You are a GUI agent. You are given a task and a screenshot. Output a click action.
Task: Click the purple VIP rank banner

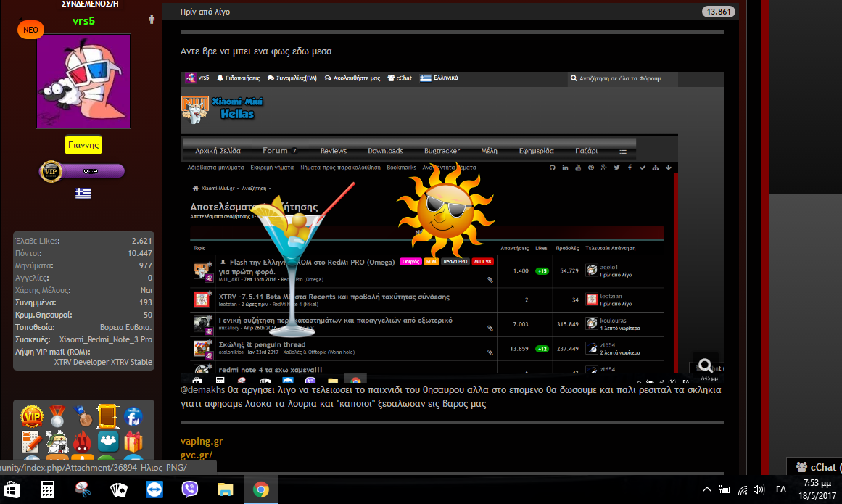82,171
